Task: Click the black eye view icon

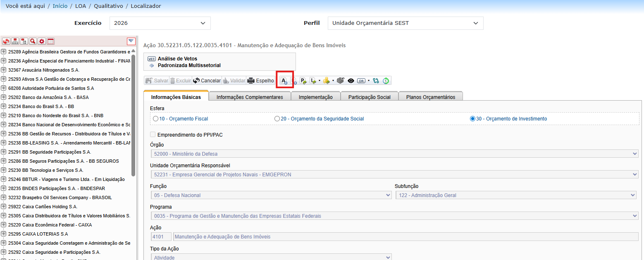Action: pyautogui.click(x=351, y=81)
